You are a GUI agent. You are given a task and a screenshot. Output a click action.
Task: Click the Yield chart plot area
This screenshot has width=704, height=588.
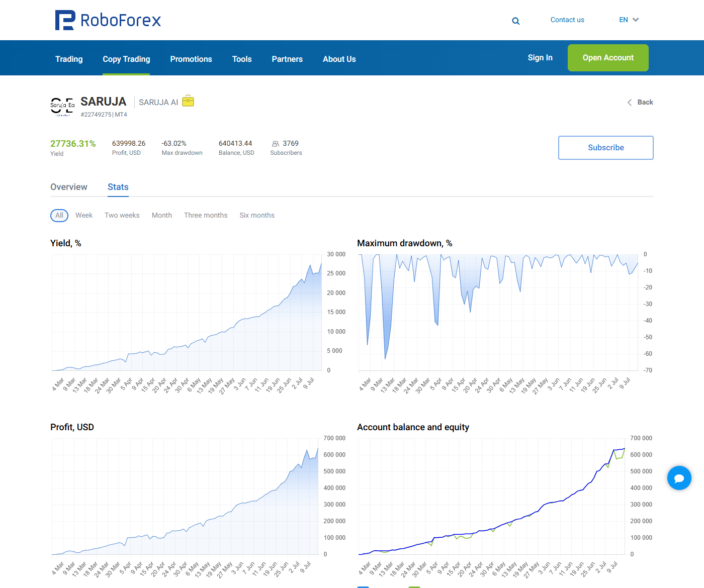pos(187,313)
